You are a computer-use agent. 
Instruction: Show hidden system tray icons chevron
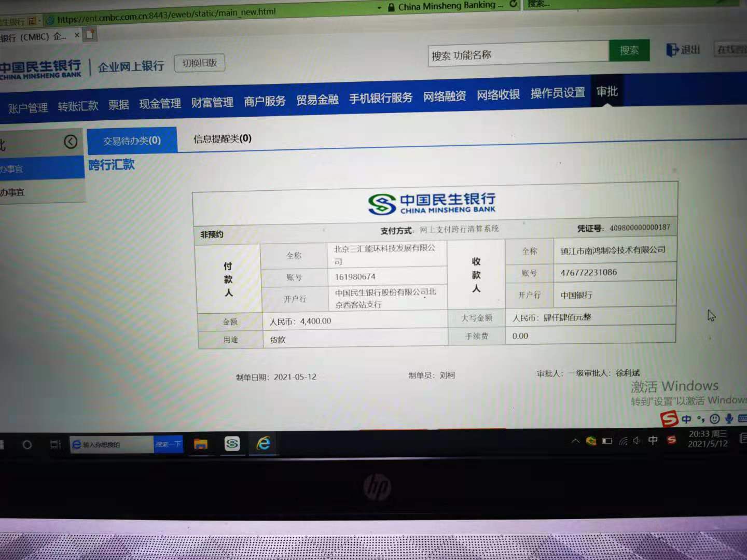(x=575, y=441)
